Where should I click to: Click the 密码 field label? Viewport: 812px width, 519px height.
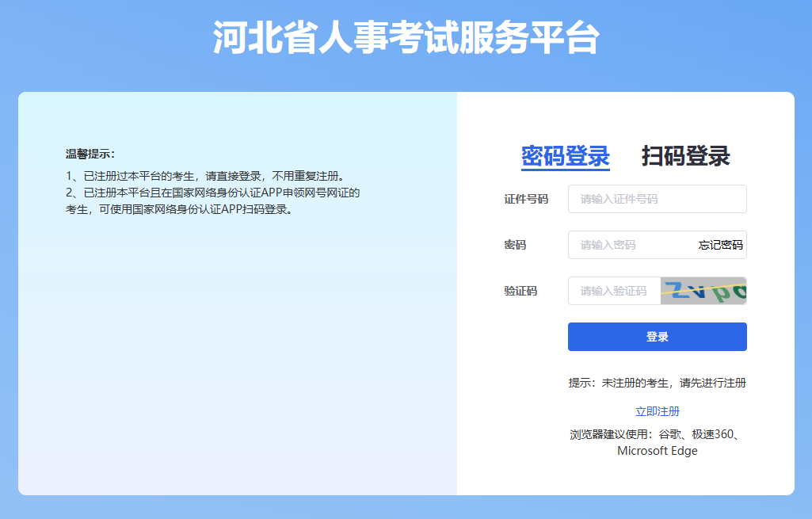click(x=515, y=245)
